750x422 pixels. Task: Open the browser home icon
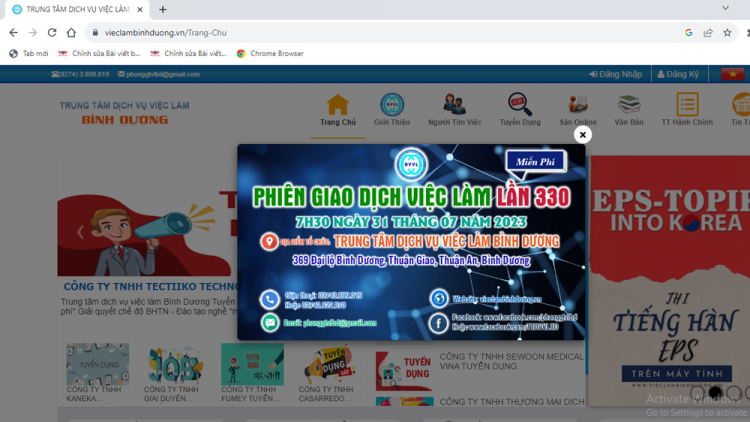click(x=71, y=33)
